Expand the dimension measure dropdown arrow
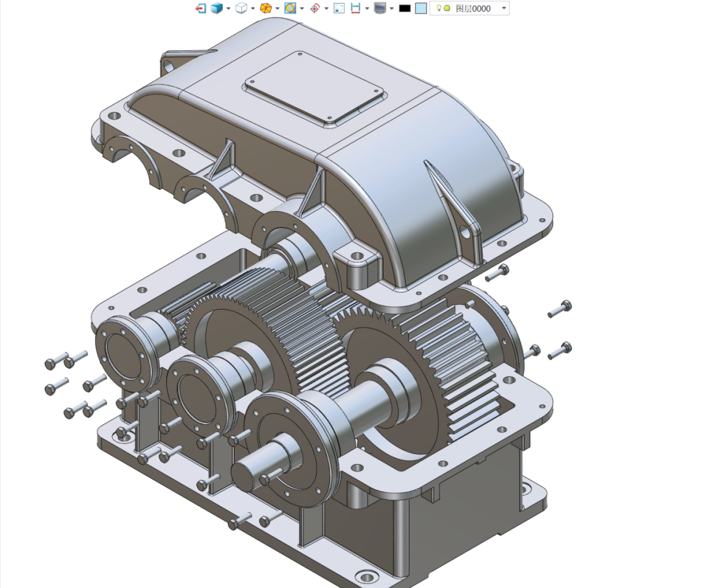 [367, 8]
